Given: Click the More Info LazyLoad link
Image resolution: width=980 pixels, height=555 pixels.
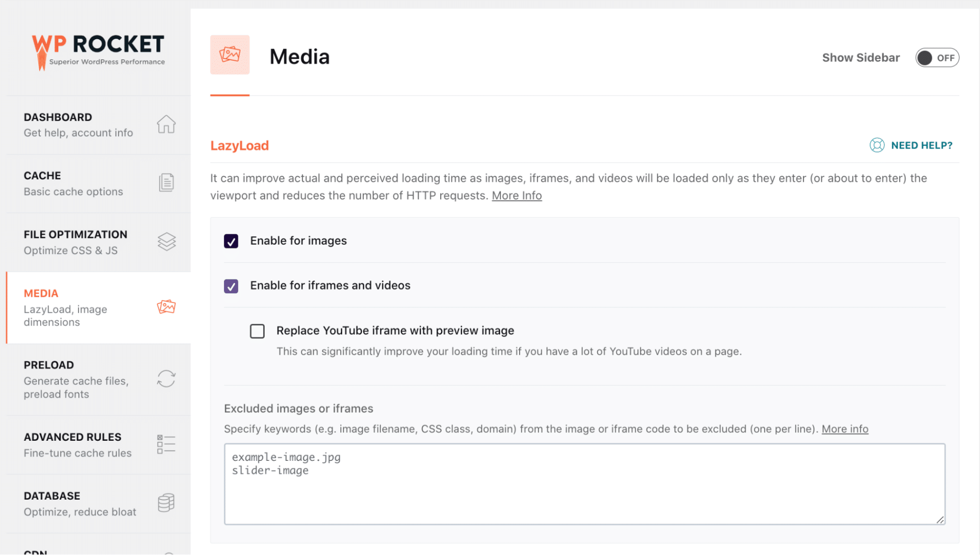Looking at the screenshot, I should pyautogui.click(x=517, y=195).
